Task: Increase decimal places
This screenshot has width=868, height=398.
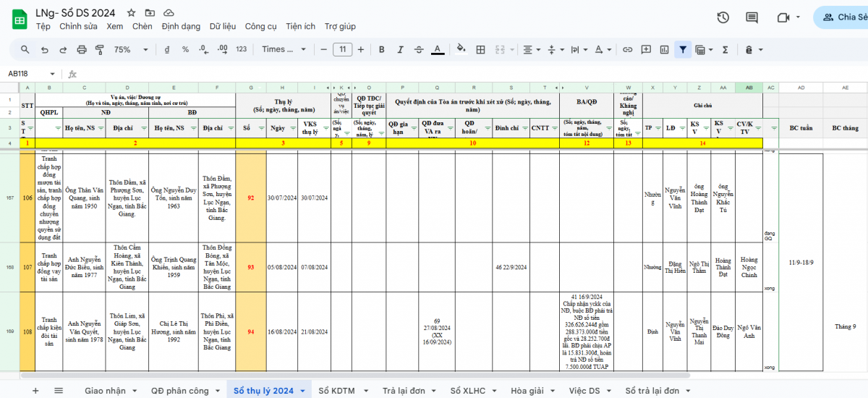Action: (x=223, y=49)
